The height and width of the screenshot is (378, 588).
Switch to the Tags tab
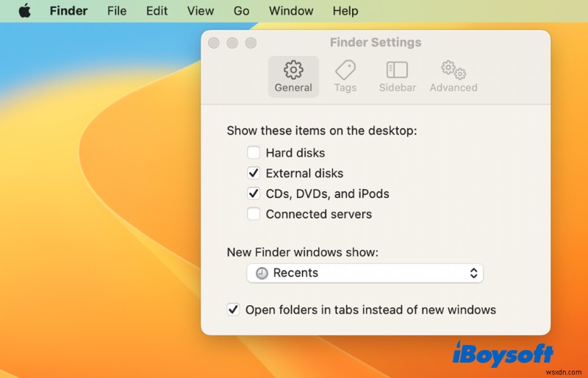point(345,76)
